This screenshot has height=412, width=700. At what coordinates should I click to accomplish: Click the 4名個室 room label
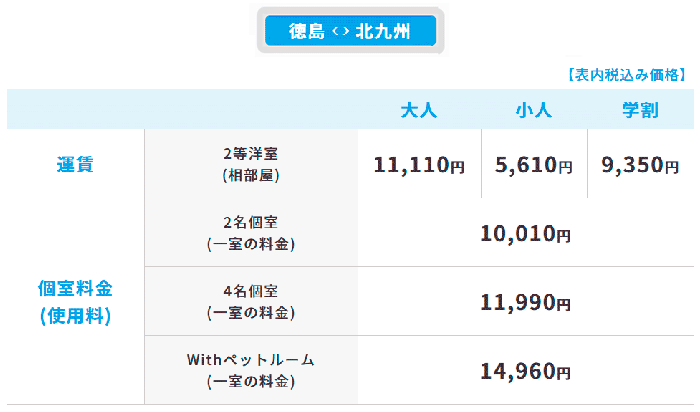point(250,291)
